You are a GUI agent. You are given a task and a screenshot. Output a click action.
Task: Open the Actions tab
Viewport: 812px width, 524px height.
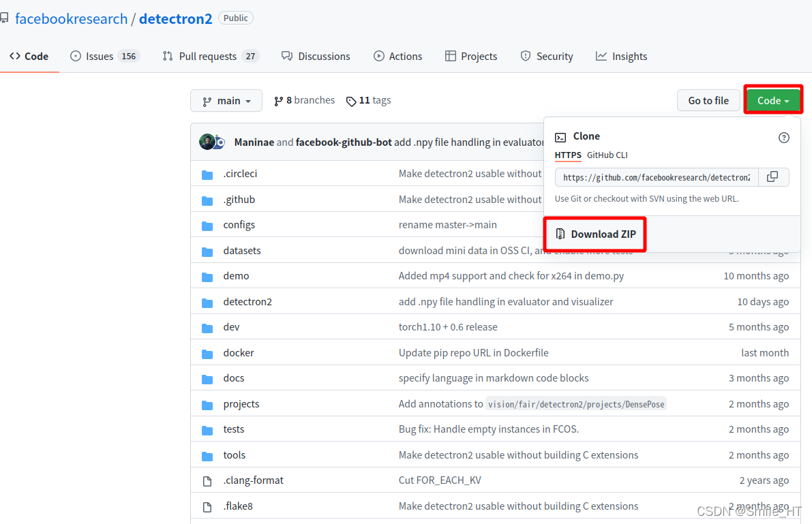tap(397, 56)
